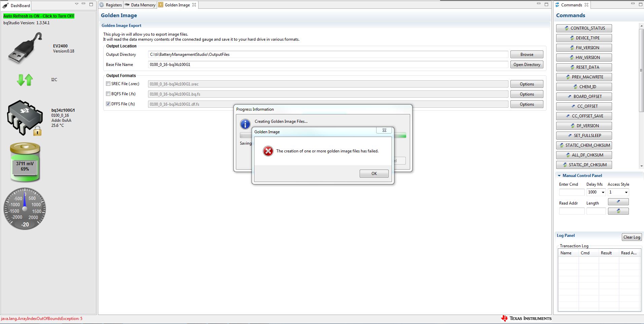Click the green I2C communication arrows icon
Viewport: 644px width, 324px height.
(x=25, y=80)
